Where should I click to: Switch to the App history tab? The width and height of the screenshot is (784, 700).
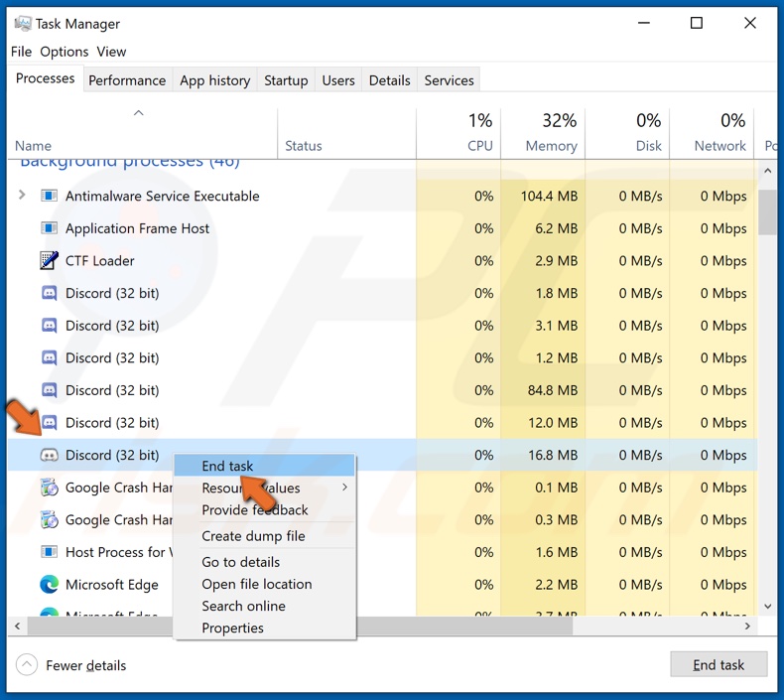215,80
